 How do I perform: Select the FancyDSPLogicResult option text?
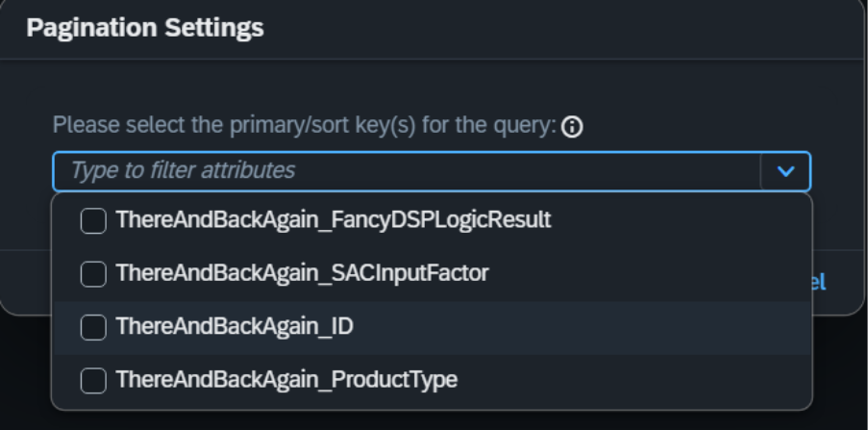[x=334, y=220]
